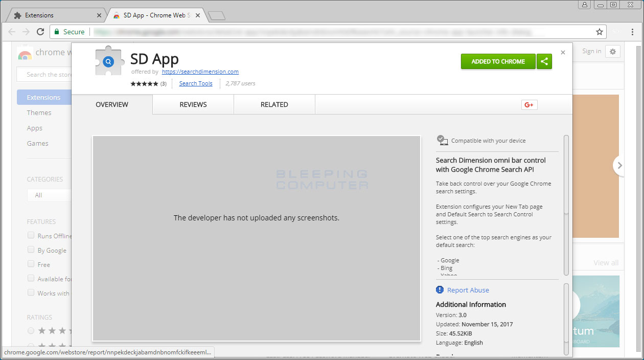This screenshot has width=644, height=360.
Task: Click the "2,787 users" count
Action: pyautogui.click(x=240, y=84)
